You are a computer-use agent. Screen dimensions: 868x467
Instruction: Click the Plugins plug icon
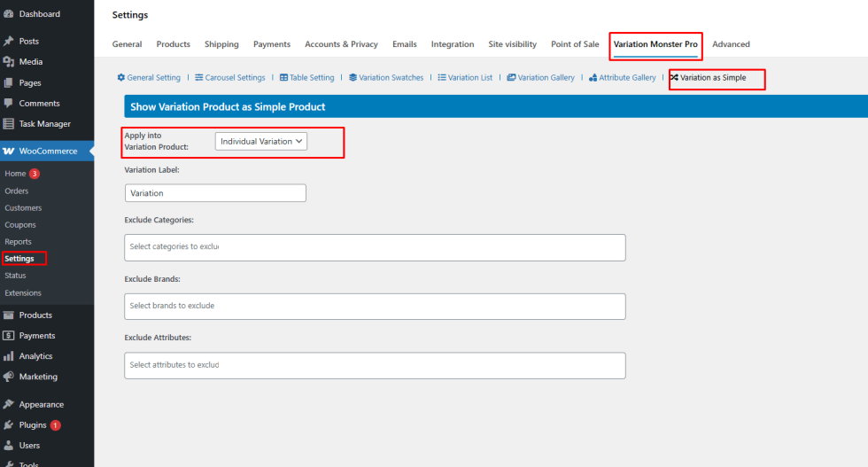coord(8,424)
